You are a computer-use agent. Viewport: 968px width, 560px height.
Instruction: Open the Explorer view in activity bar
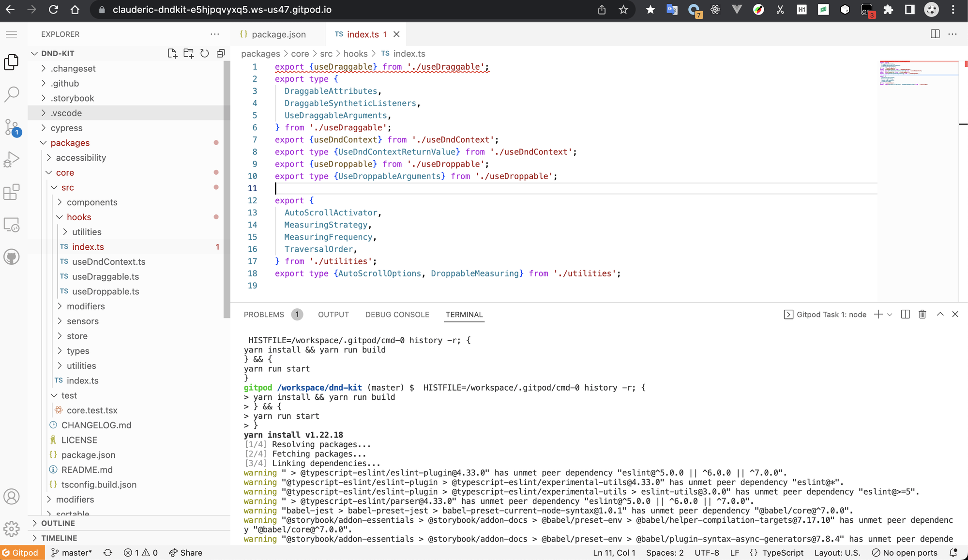tap(12, 62)
